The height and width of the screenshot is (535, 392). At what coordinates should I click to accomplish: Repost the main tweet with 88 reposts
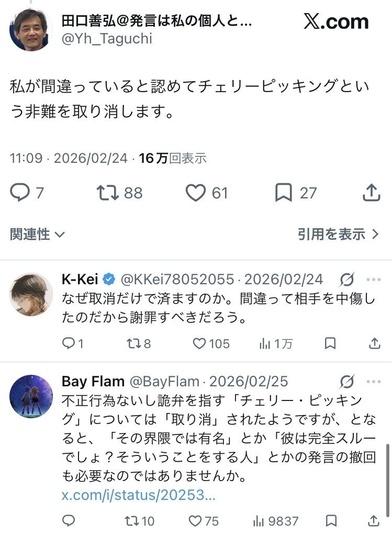[107, 193]
